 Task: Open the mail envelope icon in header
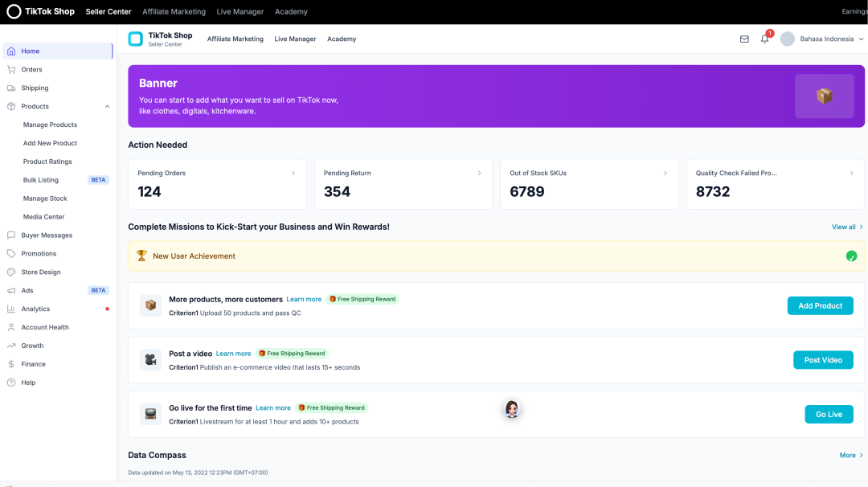(x=744, y=39)
